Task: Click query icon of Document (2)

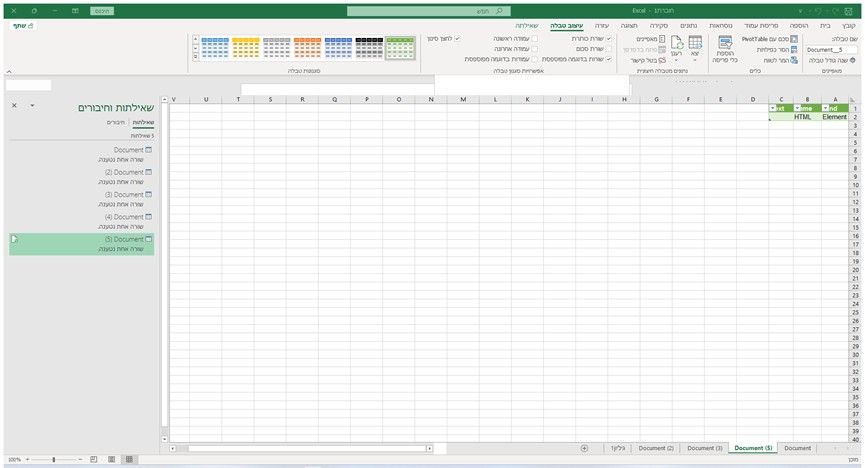Action: (x=148, y=172)
